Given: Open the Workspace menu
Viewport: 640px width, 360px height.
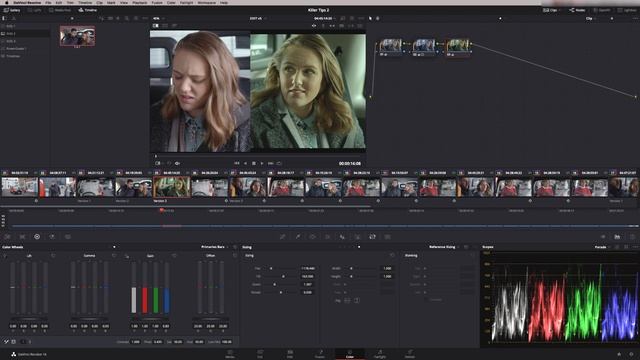Looking at the screenshot, I should coord(207,2).
